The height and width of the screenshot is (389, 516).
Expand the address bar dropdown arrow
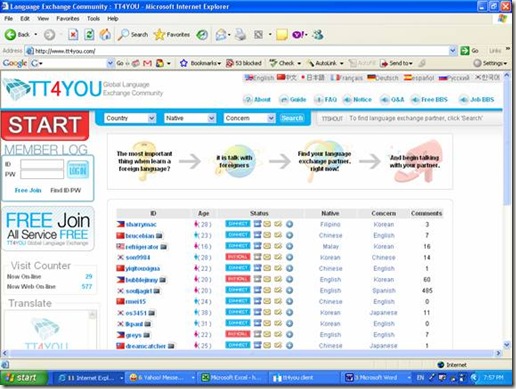452,51
